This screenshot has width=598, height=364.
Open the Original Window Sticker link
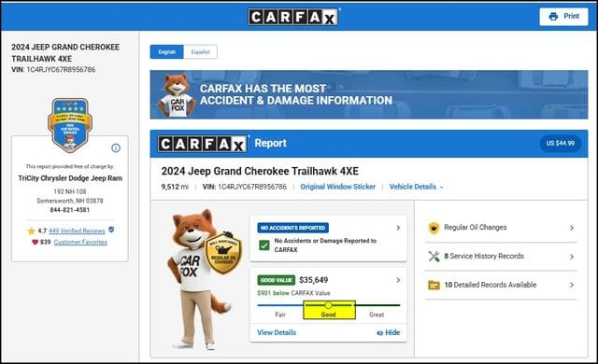click(338, 187)
